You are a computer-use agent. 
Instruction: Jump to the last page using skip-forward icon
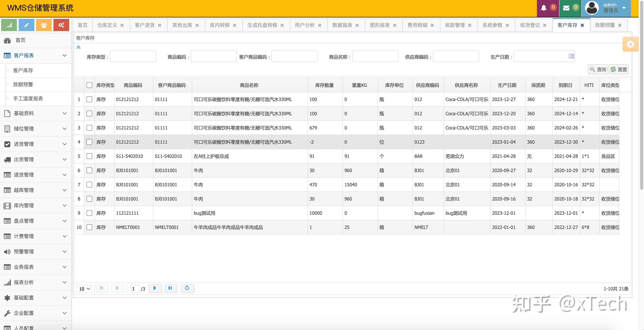[x=171, y=289]
